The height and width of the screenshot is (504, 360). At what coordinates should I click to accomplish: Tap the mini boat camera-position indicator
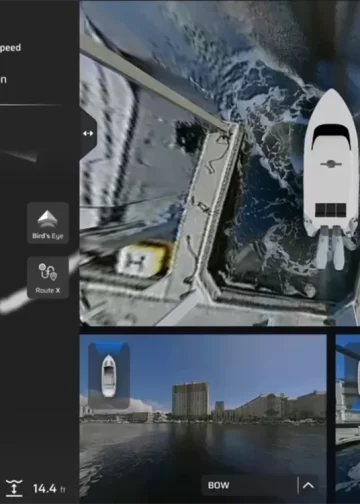(109, 376)
